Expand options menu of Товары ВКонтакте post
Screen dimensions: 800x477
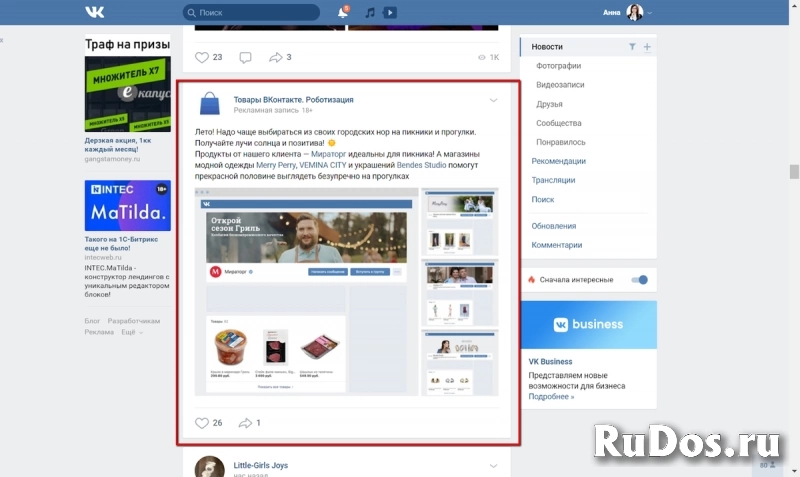pos(493,101)
